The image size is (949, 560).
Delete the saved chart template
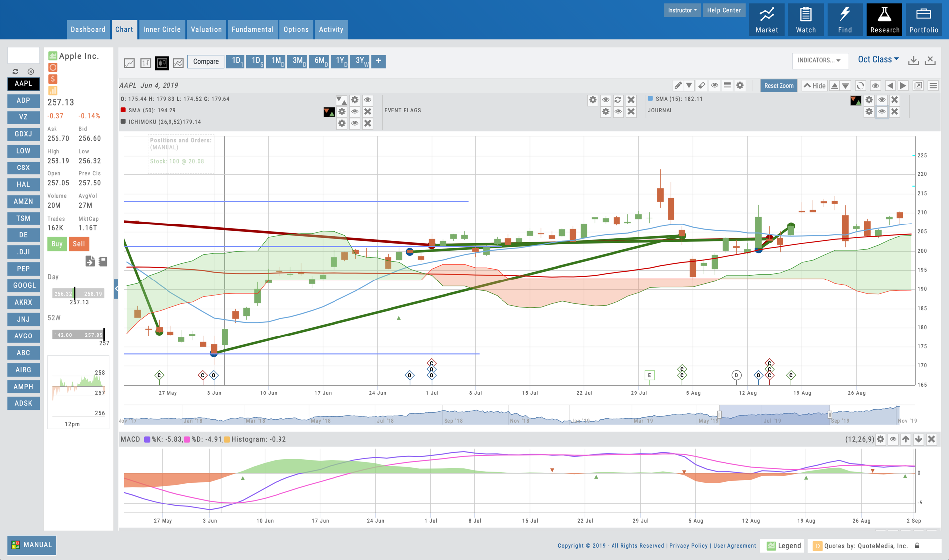(930, 60)
